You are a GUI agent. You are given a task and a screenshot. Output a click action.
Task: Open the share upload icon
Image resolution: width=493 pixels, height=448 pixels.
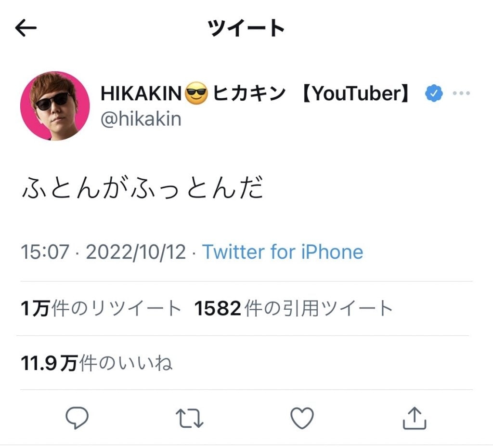click(415, 418)
